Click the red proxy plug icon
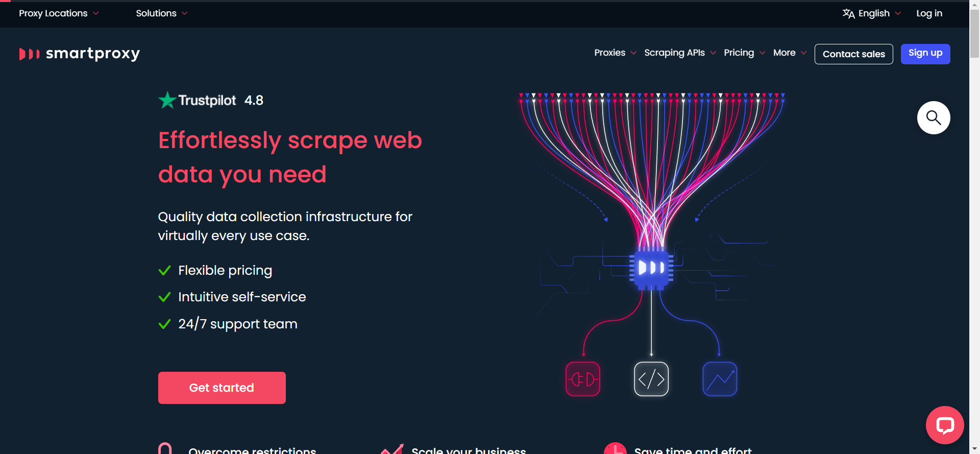Screen dimensions: 980x454 (582, 379)
